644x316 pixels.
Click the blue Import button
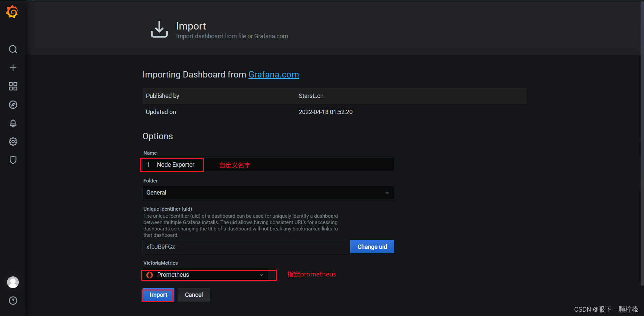[158, 295]
